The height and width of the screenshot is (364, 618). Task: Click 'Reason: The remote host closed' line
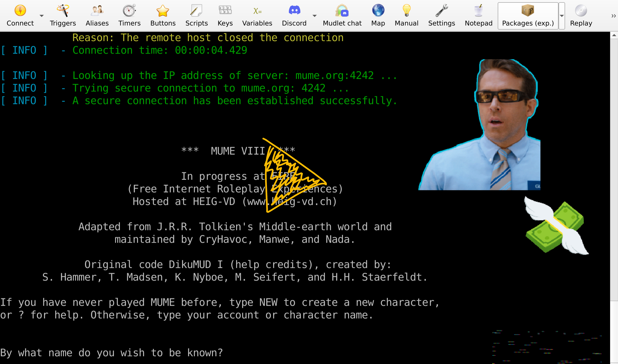click(x=208, y=38)
